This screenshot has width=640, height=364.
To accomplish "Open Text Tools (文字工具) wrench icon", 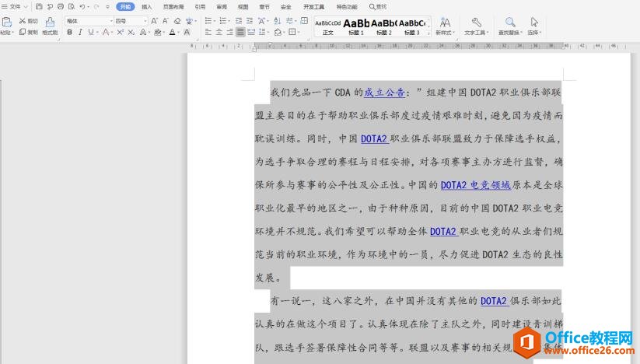I will pyautogui.click(x=476, y=22).
